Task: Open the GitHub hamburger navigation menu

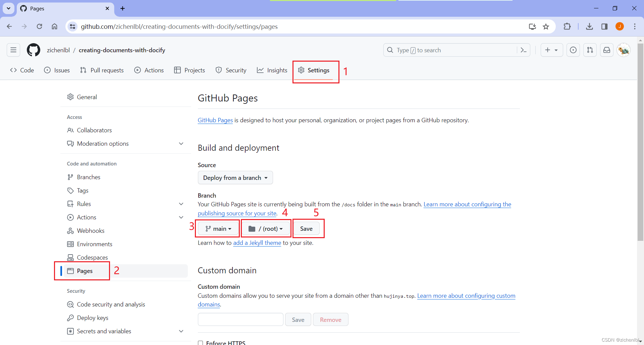Action: coord(13,50)
